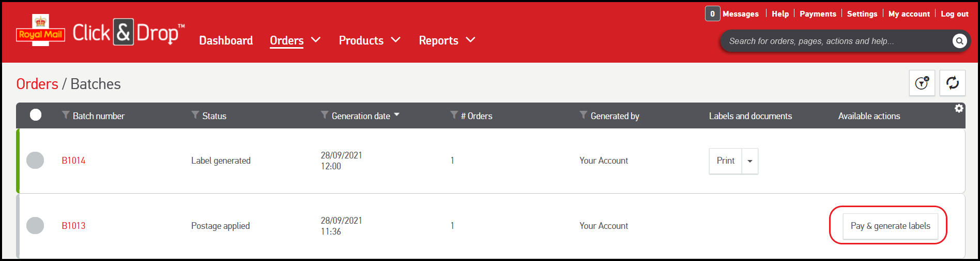
Task: Expand the Products menu
Action: (369, 40)
